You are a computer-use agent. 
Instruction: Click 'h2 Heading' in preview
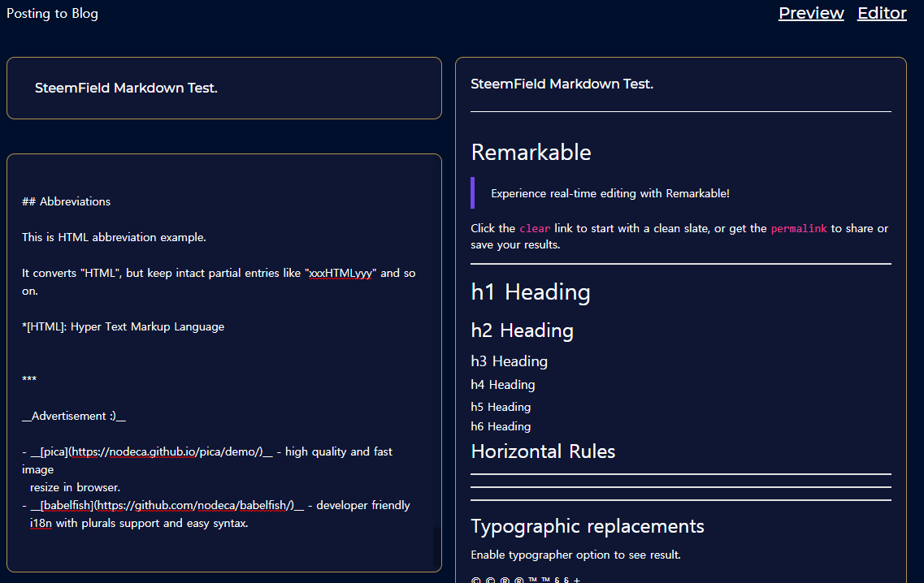coord(522,330)
